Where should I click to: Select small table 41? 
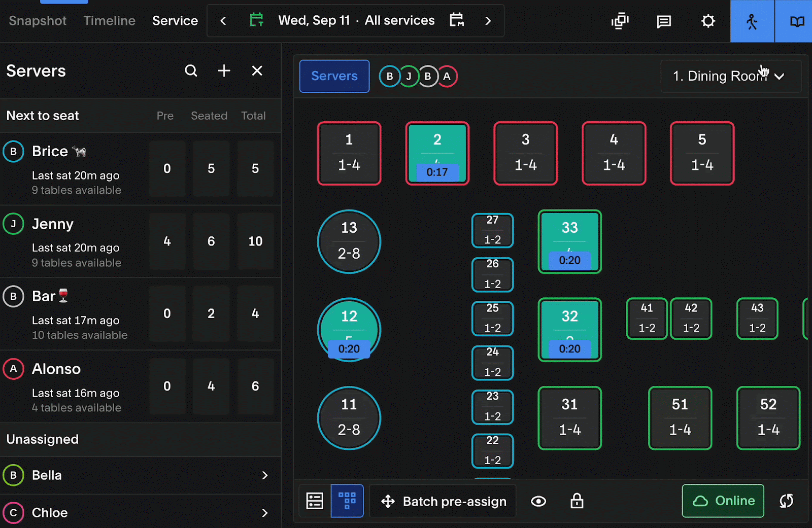[647, 319]
